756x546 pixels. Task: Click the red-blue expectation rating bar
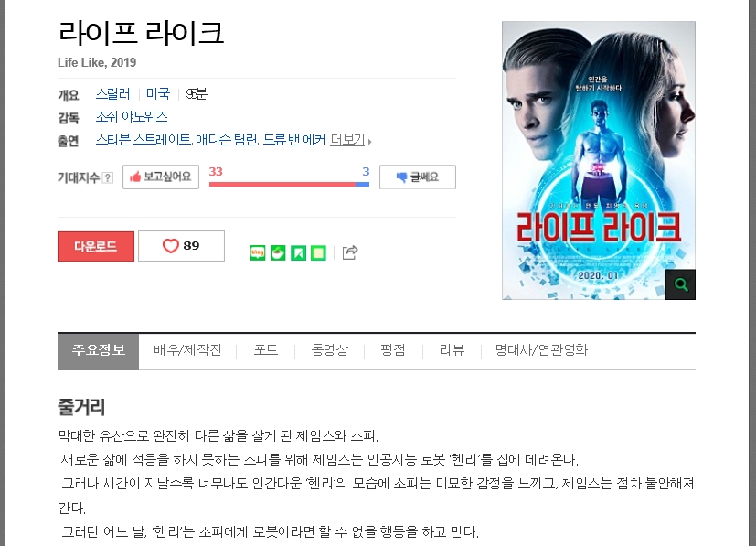coord(289,184)
